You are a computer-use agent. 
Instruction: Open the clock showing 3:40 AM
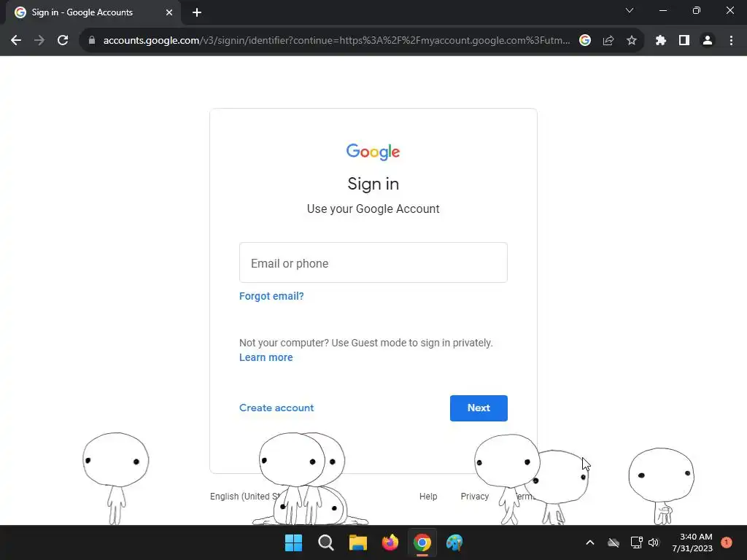[x=692, y=542]
